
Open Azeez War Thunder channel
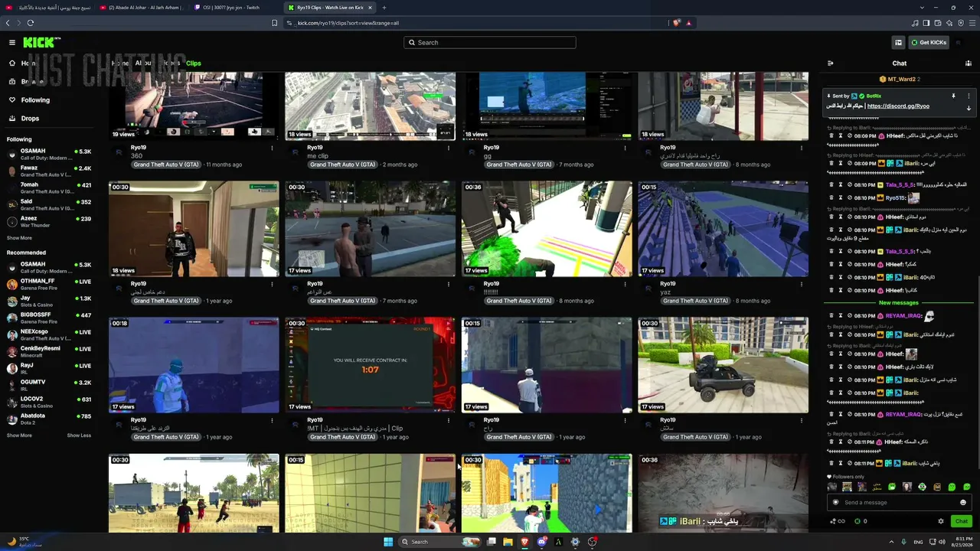pyautogui.click(x=49, y=222)
